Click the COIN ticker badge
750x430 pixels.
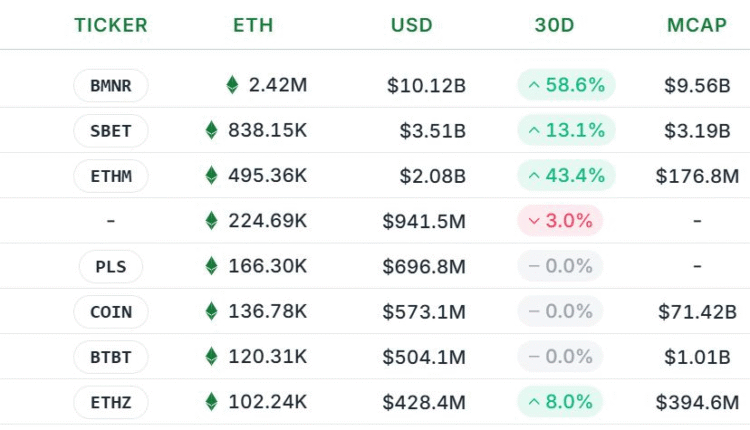coord(110,311)
